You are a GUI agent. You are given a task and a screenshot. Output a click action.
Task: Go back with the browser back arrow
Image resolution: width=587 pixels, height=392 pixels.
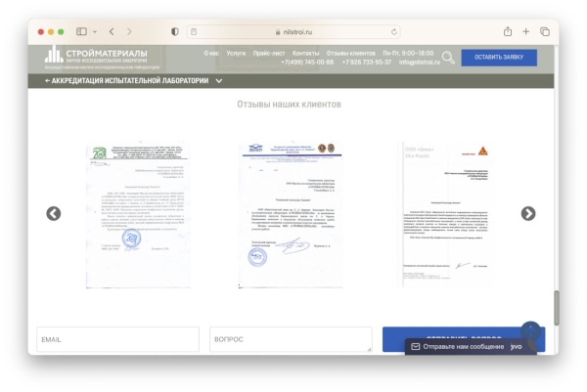(112, 32)
